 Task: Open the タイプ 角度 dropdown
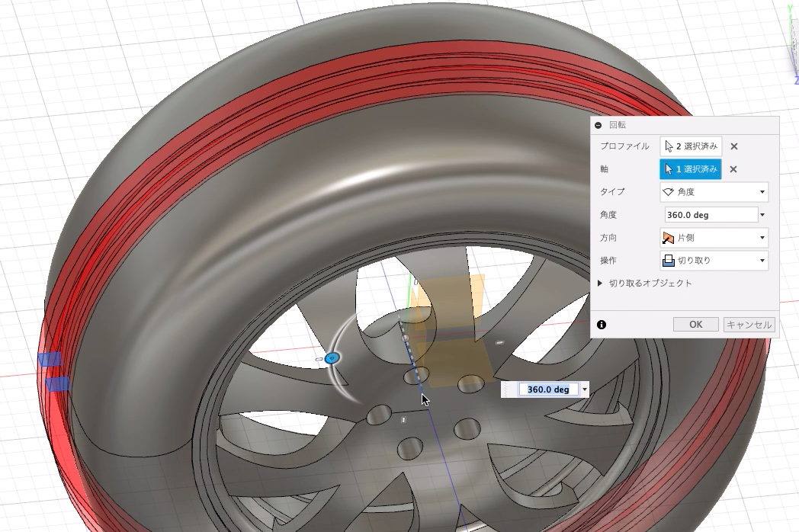pos(714,192)
